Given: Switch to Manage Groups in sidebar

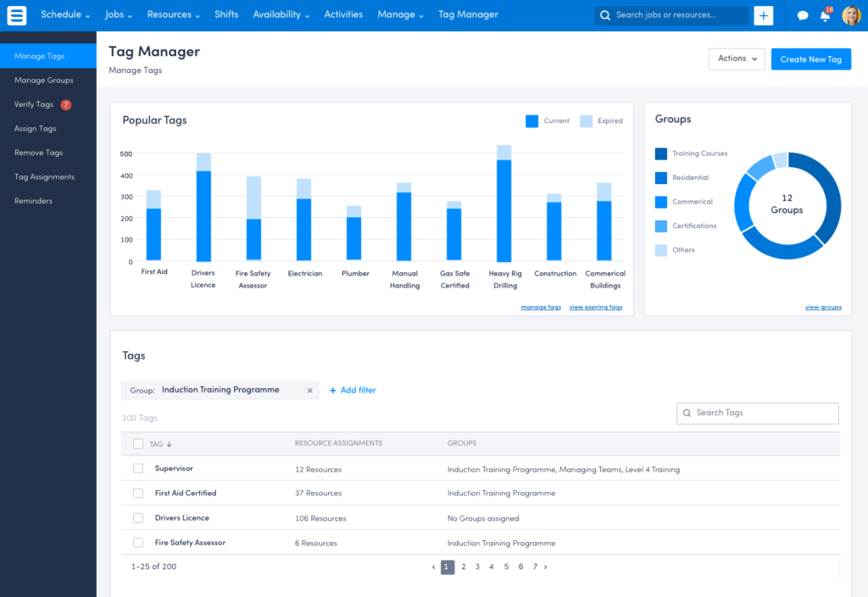Looking at the screenshot, I should tap(44, 81).
